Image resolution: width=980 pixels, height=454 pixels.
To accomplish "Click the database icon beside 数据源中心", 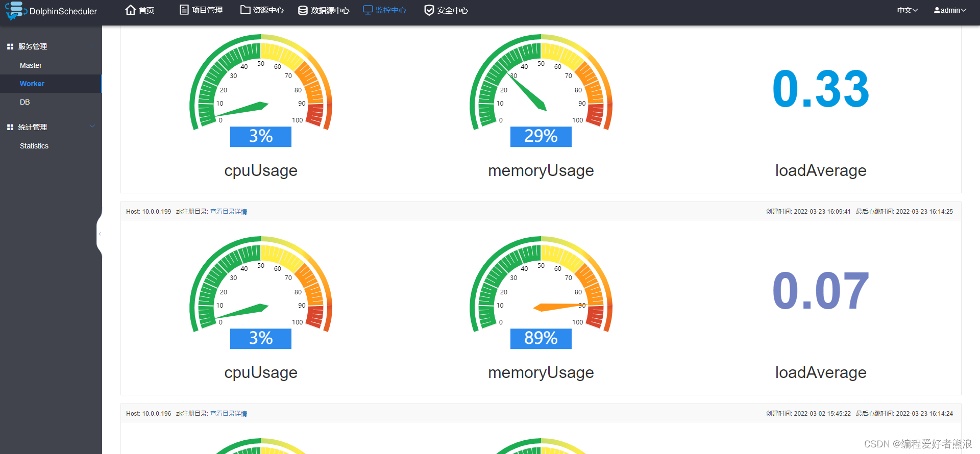I will [303, 10].
